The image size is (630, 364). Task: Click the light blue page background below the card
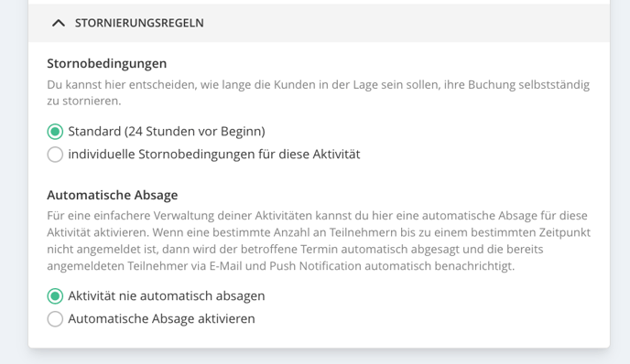point(319,358)
